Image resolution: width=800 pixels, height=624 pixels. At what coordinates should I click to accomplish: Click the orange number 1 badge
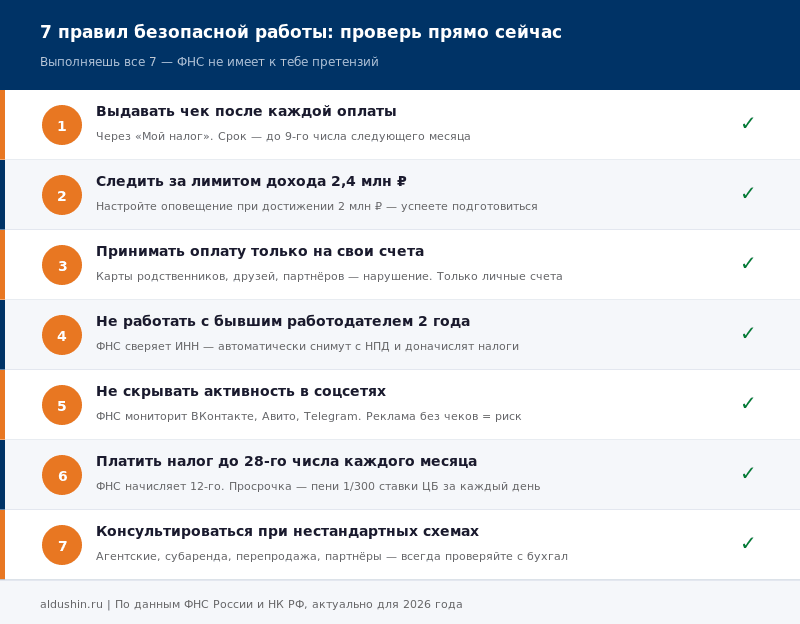[62, 125]
